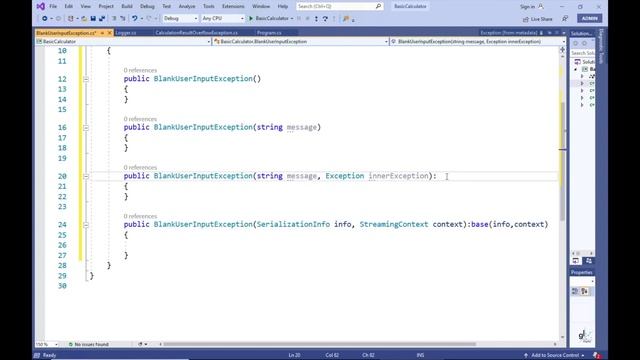Click Solution Explorer tab icon in bottom panel
This screenshot has width=640, height=360.
point(576,261)
